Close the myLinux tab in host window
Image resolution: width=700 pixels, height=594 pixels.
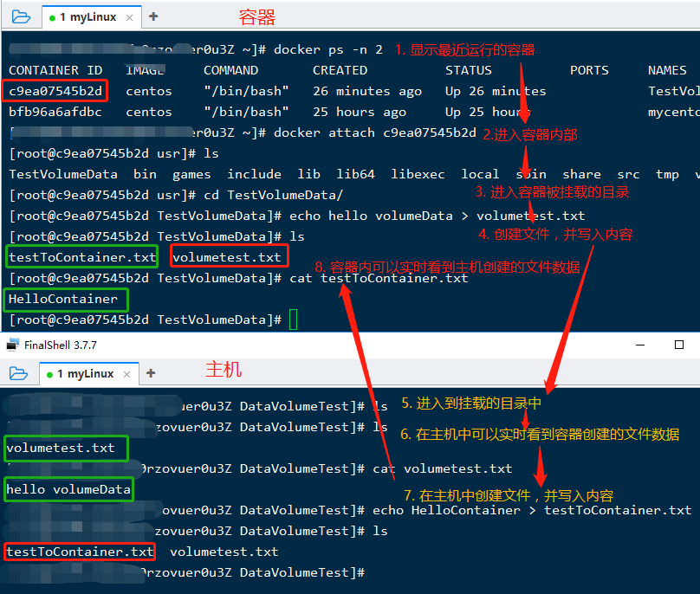point(126,374)
